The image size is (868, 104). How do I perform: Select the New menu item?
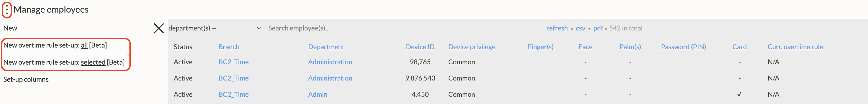coord(10,28)
